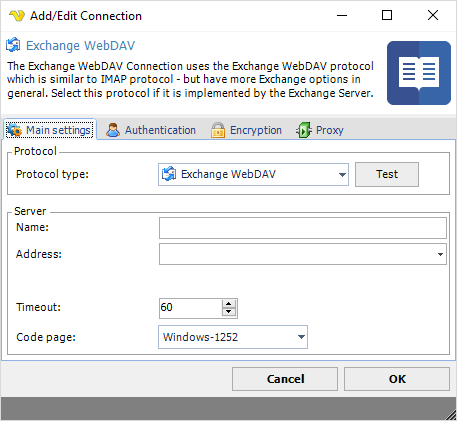
Task: Switch to the Authentication tab
Action: 151,130
